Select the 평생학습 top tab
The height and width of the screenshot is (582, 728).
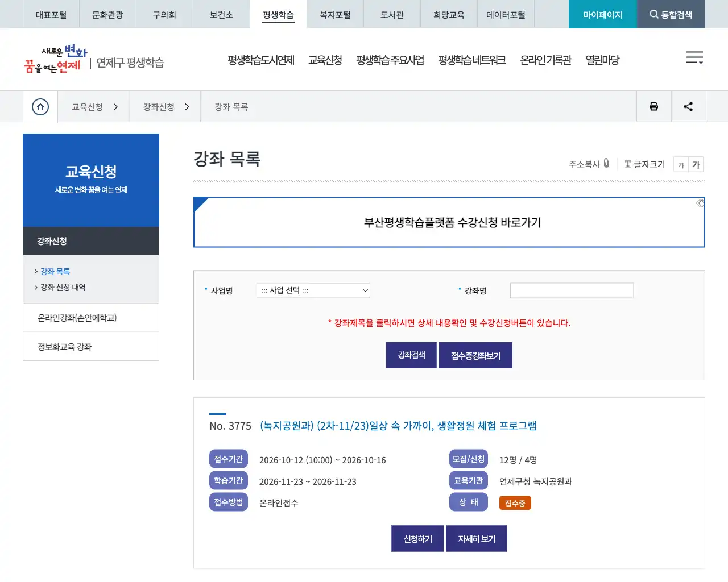pos(278,14)
